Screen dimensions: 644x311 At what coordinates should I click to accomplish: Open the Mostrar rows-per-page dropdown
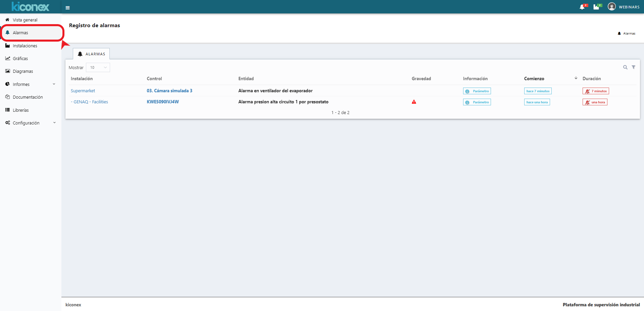(98, 67)
